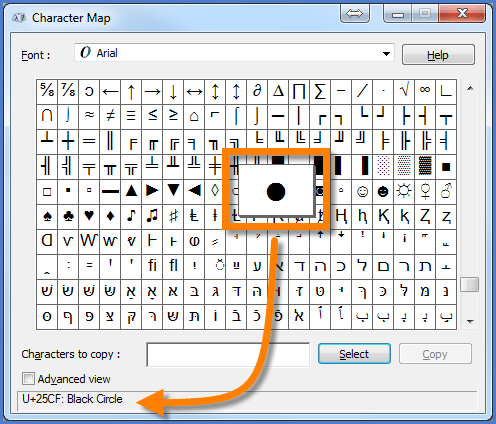Click the black up-pointing triangle

coord(131,191)
